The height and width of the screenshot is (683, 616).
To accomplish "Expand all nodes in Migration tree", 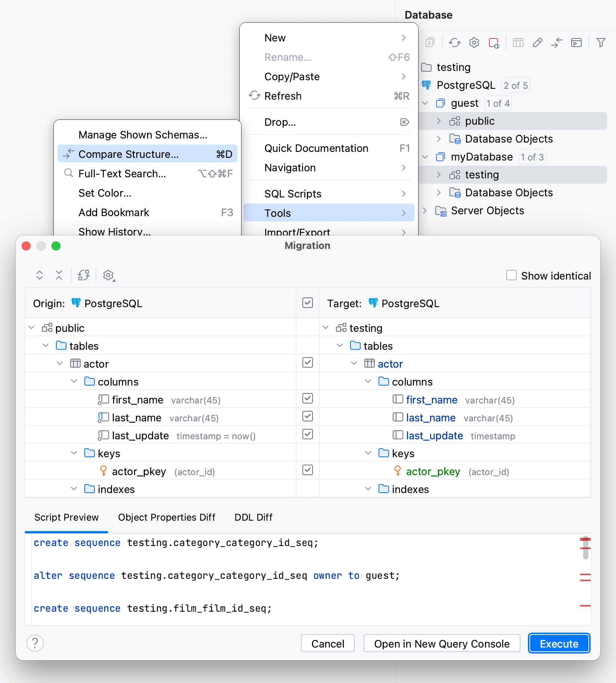I will point(40,275).
